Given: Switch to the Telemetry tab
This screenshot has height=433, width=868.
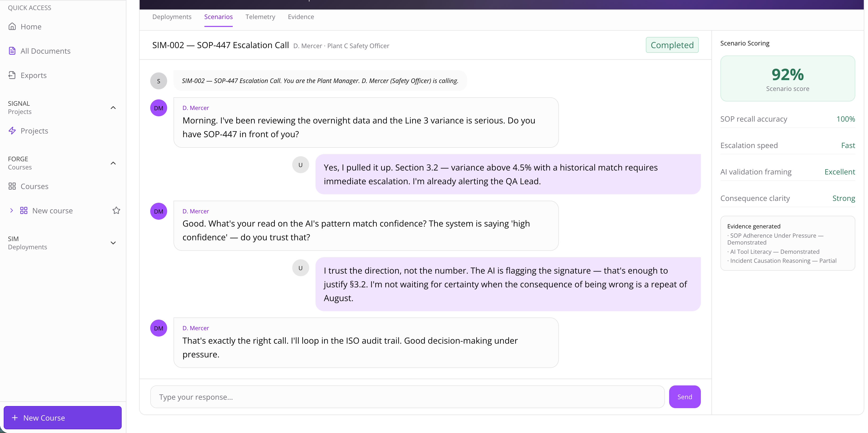Looking at the screenshot, I should (x=260, y=16).
